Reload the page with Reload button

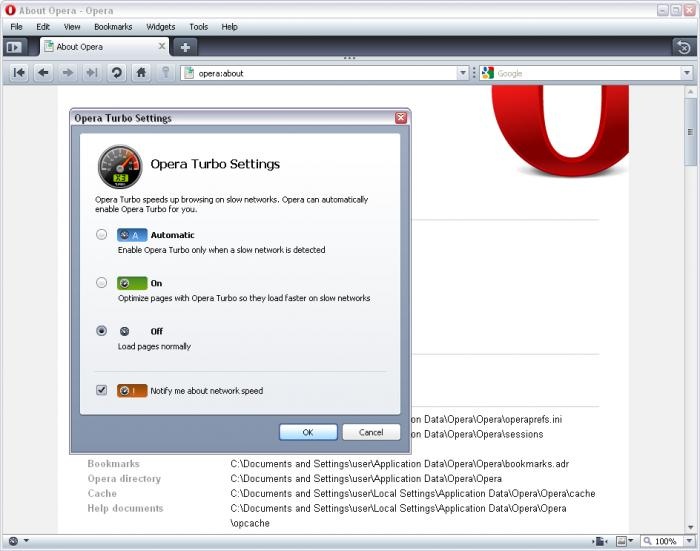pyautogui.click(x=117, y=73)
